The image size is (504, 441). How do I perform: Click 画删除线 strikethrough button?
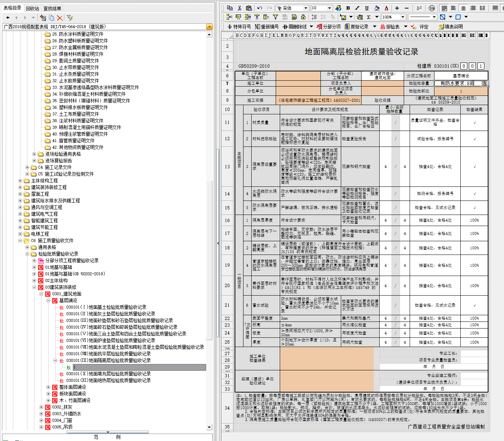295,27
